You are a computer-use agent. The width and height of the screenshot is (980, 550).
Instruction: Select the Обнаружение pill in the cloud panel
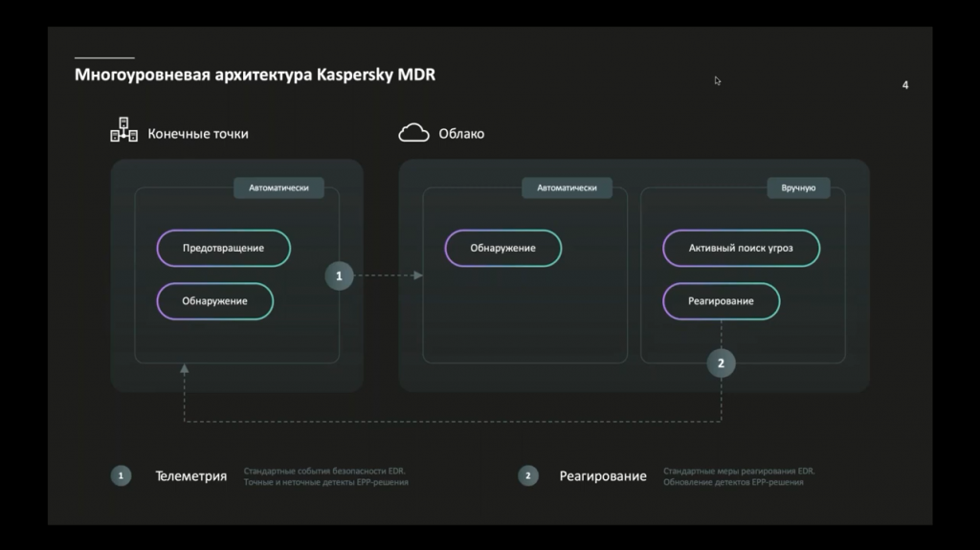(x=503, y=248)
